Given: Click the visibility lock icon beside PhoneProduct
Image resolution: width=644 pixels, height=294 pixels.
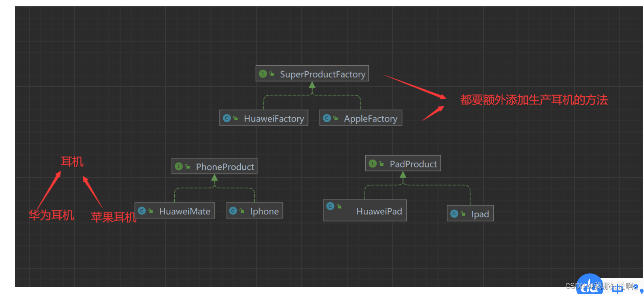Looking at the screenshot, I should coord(187,166).
